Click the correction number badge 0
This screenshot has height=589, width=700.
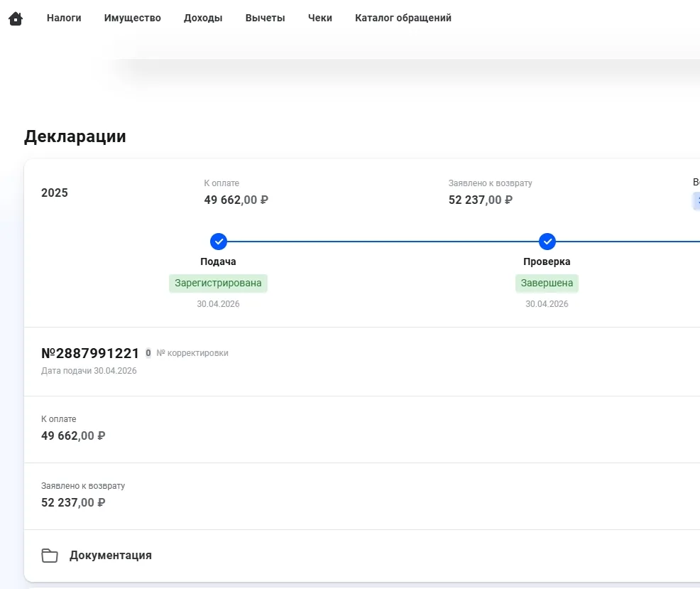point(148,353)
